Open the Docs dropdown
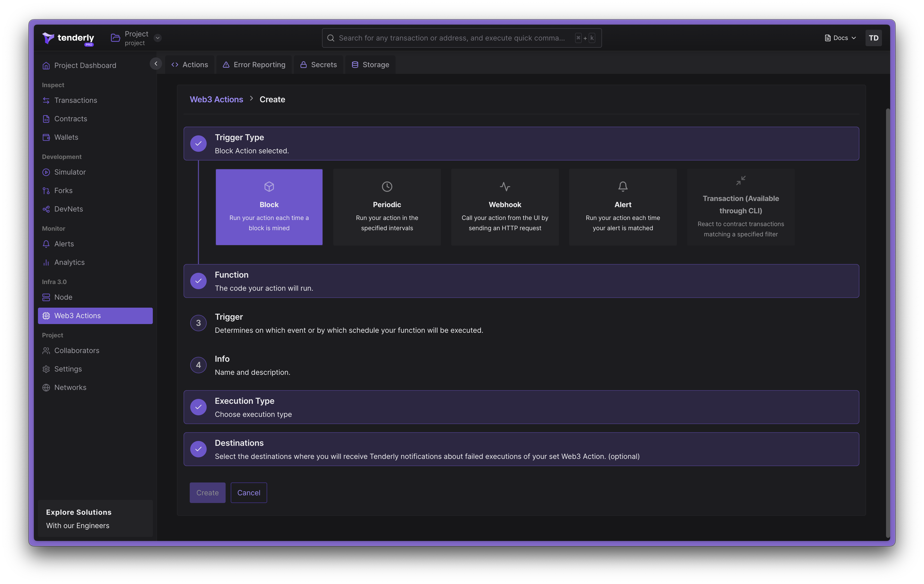 coord(840,38)
